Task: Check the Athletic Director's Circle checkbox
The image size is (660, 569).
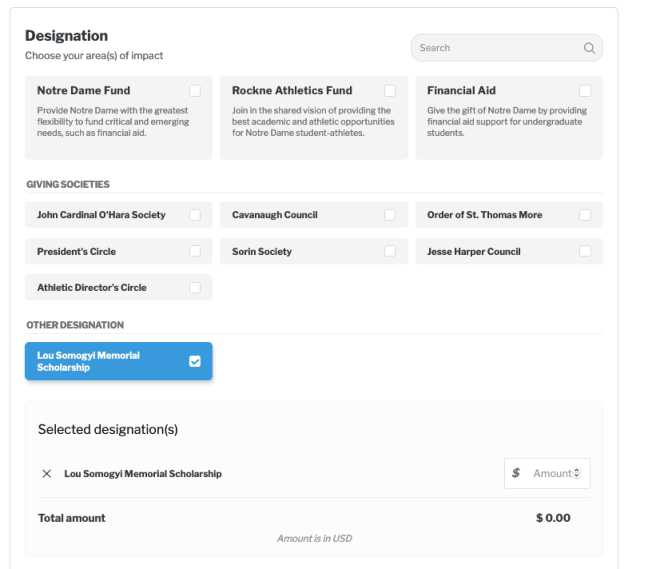Action: [x=195, y=287]
